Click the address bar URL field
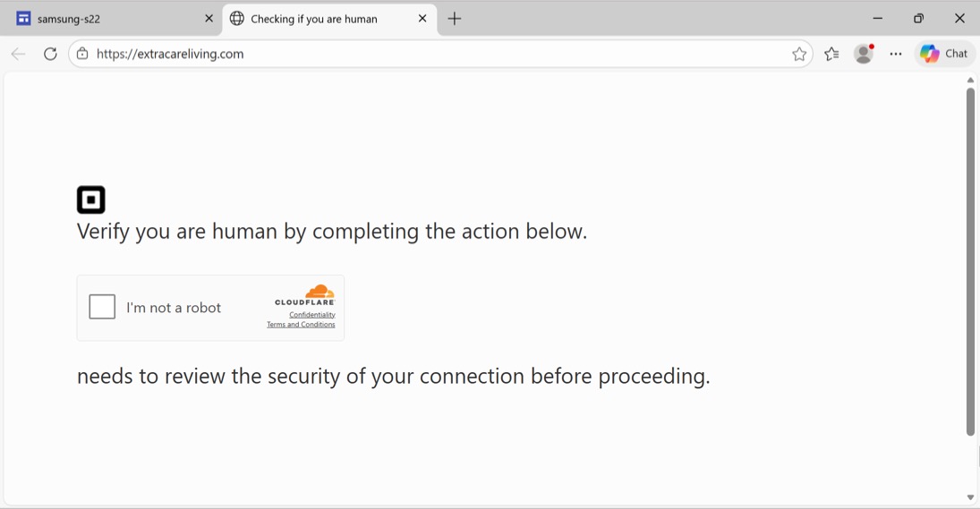Viewport: 980px width, 509px height. pyautogui.click(x=430, y=55)
